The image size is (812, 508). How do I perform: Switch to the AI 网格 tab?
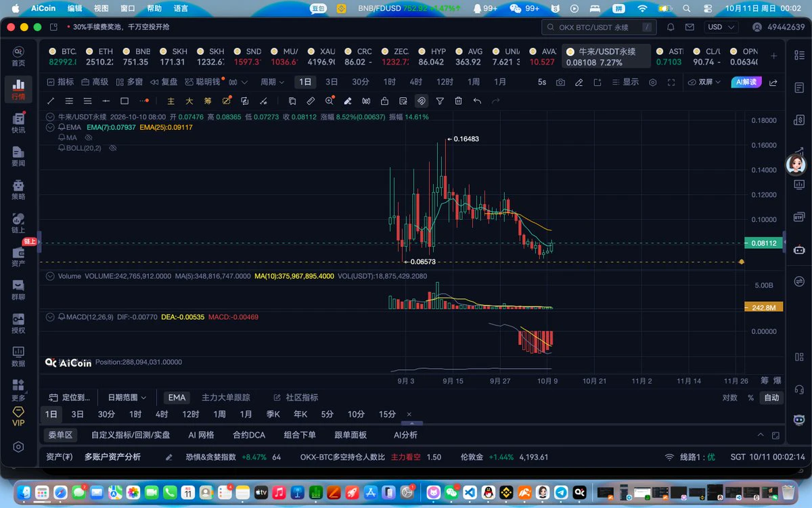pos(201,435)
